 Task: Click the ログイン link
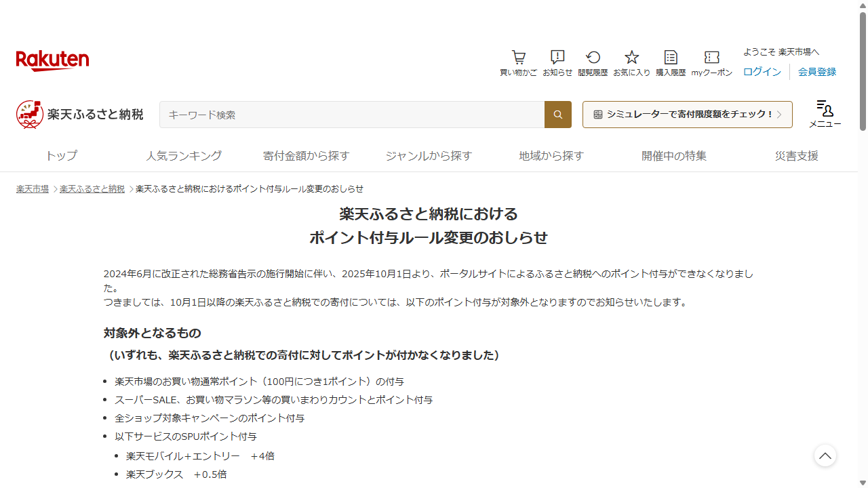[x=762, y=72]
